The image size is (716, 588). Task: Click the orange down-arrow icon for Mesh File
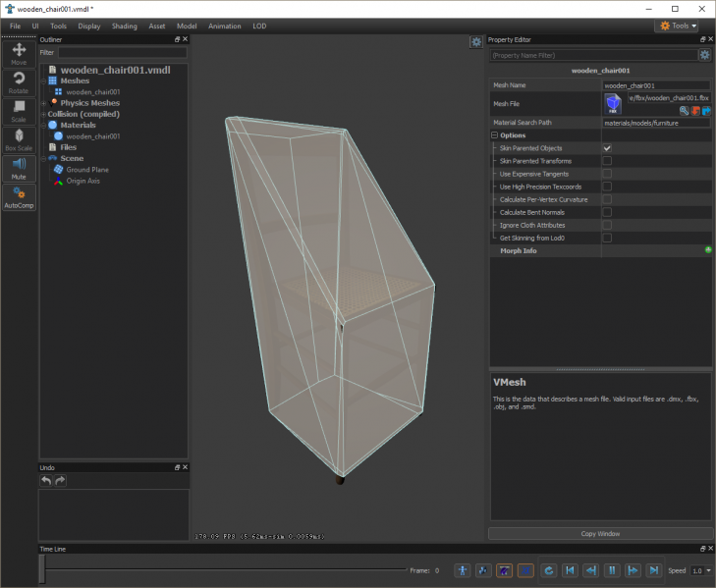[x=695, y=111]
